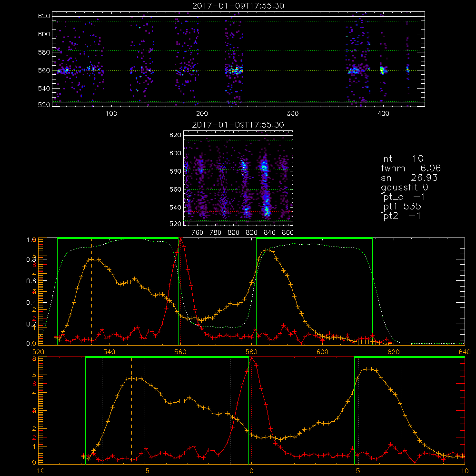Click the y-axis label 0.4 on profile plot
This screenshot has width=476, height=476.
31,303
